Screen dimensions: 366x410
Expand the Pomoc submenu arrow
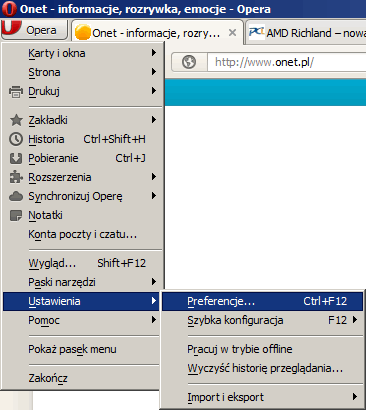click(x=154, y=320)
